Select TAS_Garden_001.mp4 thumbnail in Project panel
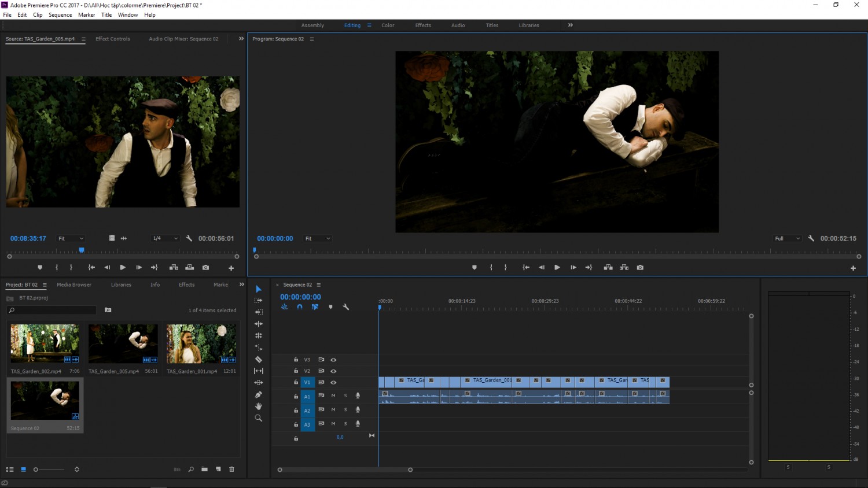868x488 pixels. click(201, 344)
